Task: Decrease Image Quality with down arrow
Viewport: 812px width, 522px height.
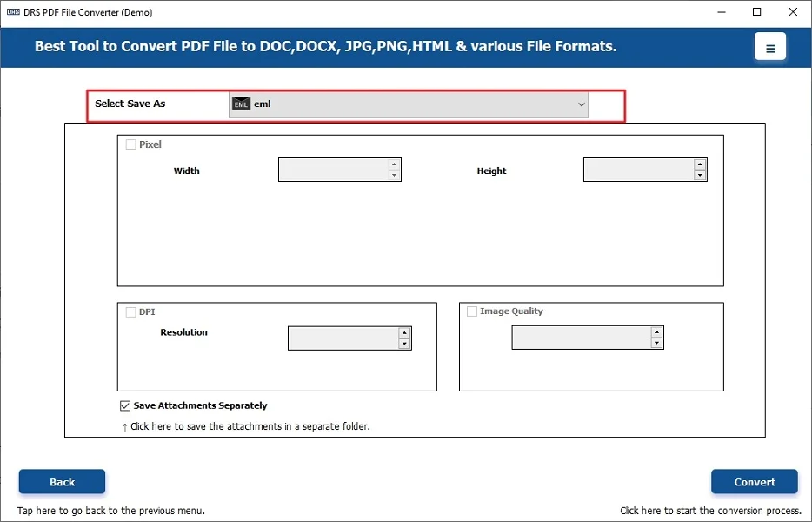Action: (x=656, y=344)
